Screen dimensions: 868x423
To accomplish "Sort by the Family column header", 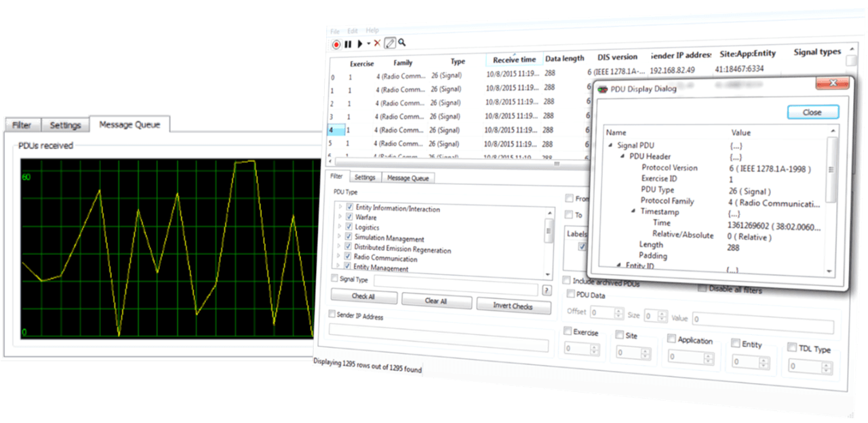I will [403, 62].
